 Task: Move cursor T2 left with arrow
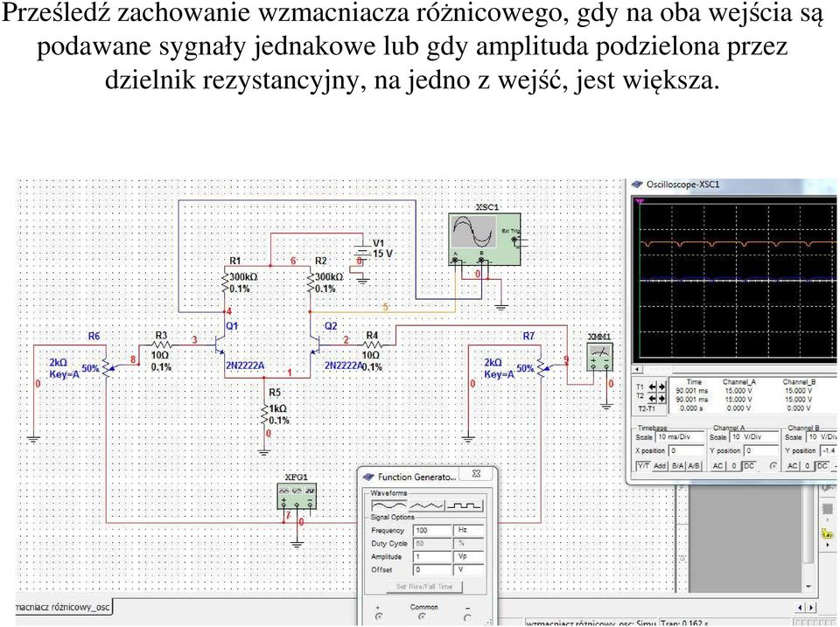coord(653,399)
